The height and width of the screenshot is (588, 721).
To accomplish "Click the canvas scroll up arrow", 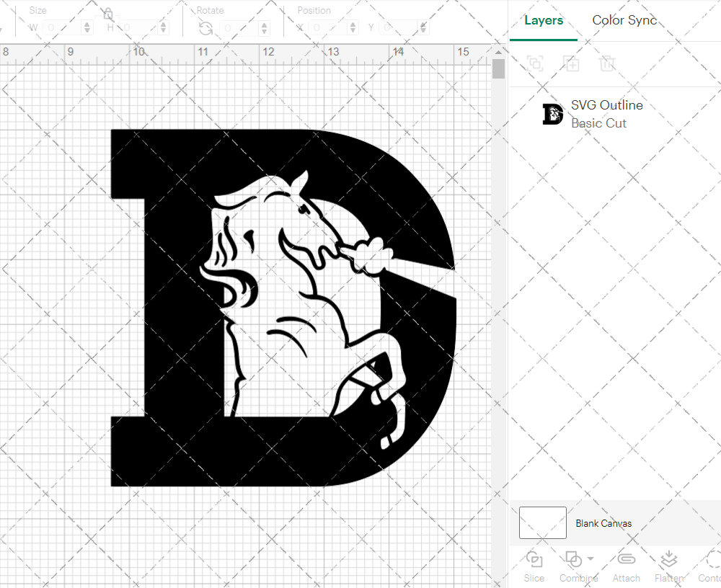I will coord(498,52).
